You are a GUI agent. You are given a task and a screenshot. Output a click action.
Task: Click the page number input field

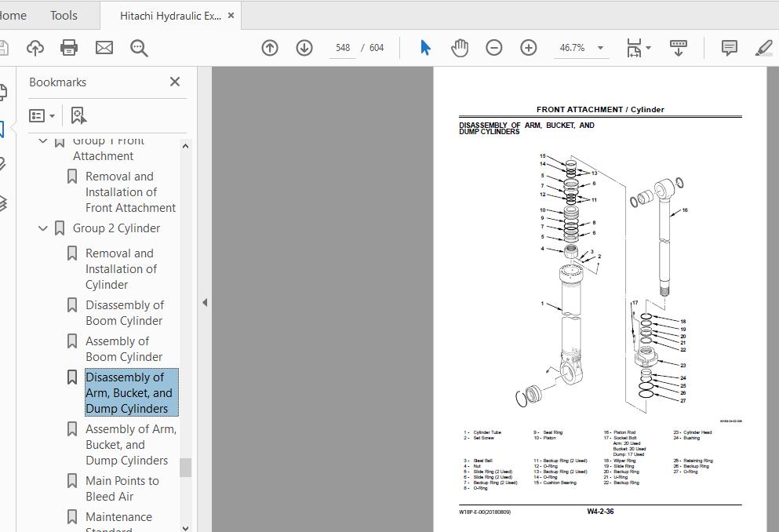[342, 48]
